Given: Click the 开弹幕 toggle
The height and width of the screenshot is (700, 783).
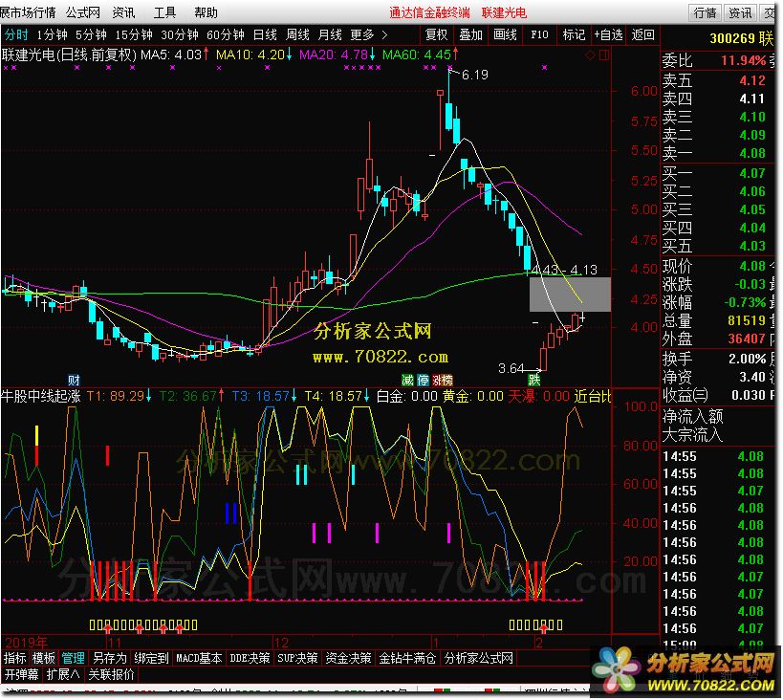Looking at the screenshot, I should point(21,675).
